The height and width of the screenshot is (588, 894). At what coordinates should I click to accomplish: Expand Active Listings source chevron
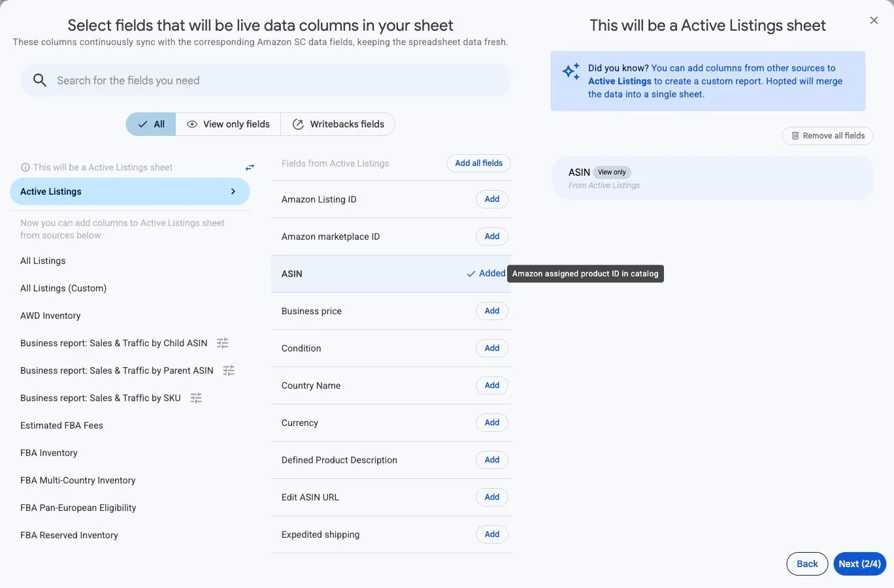coord(233,191)
